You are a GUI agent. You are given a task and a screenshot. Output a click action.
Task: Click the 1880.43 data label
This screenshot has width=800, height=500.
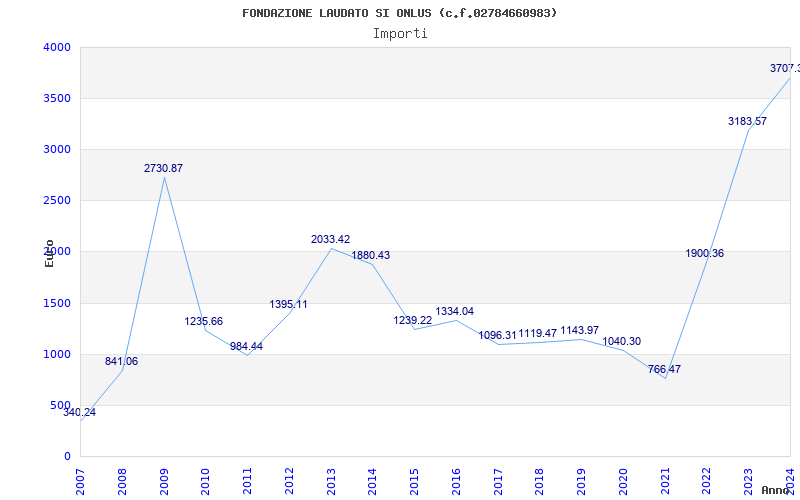tap(370, 255)
